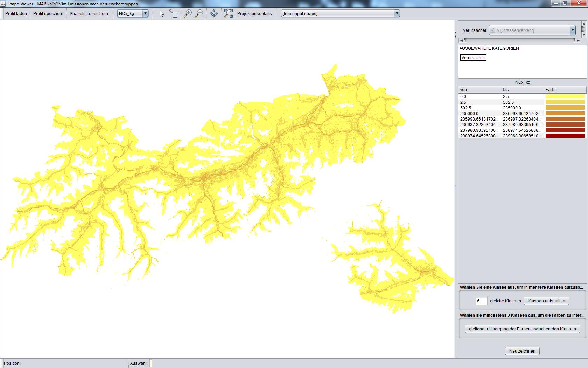
Task: Toggle the V [Strassenverkehr] checkbox
Action: (492, 30)
